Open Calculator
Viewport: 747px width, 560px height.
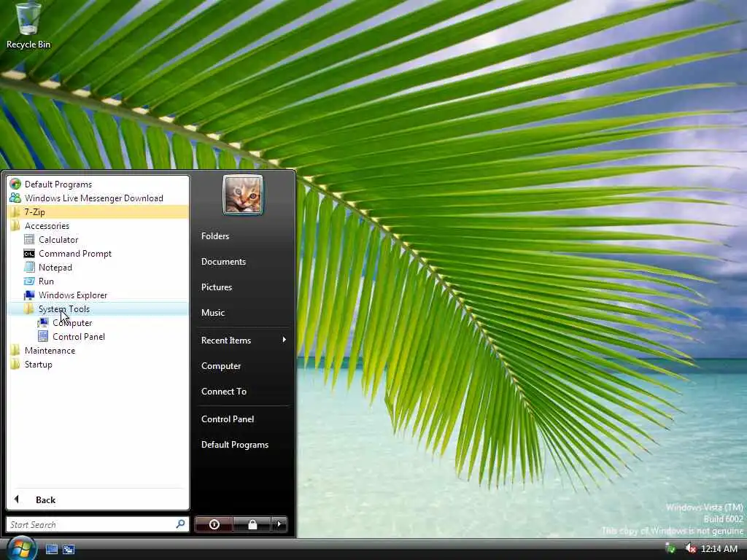[x=98, y=239]
